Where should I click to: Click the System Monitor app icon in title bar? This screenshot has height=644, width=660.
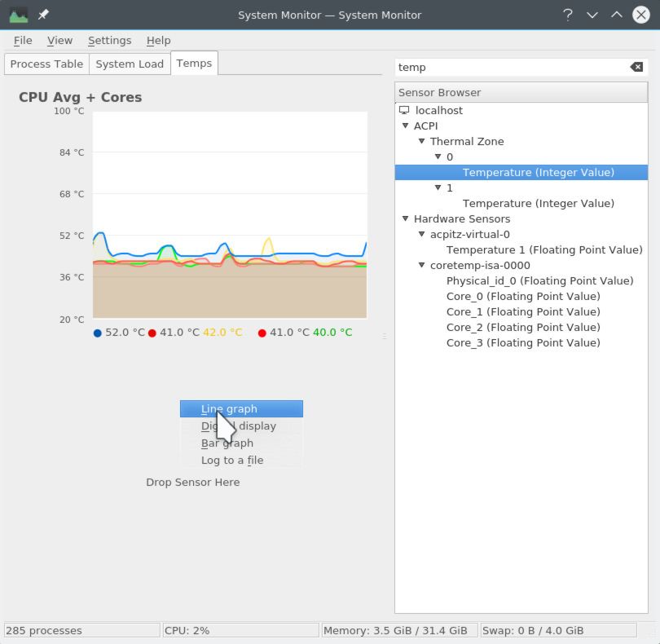click(19, 15)
